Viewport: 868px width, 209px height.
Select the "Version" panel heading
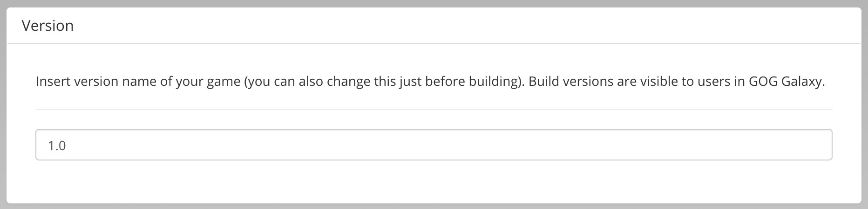pyautogui.click(x=47, y=25)
